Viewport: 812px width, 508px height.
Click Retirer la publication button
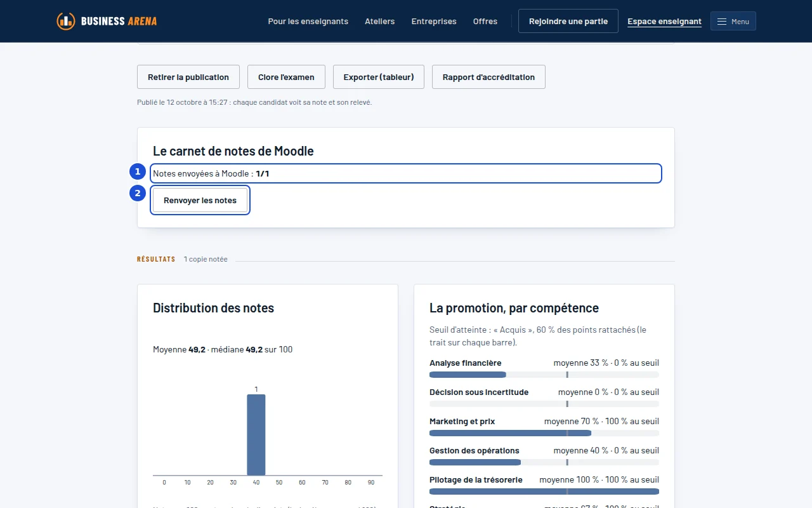tap(188, 77)
